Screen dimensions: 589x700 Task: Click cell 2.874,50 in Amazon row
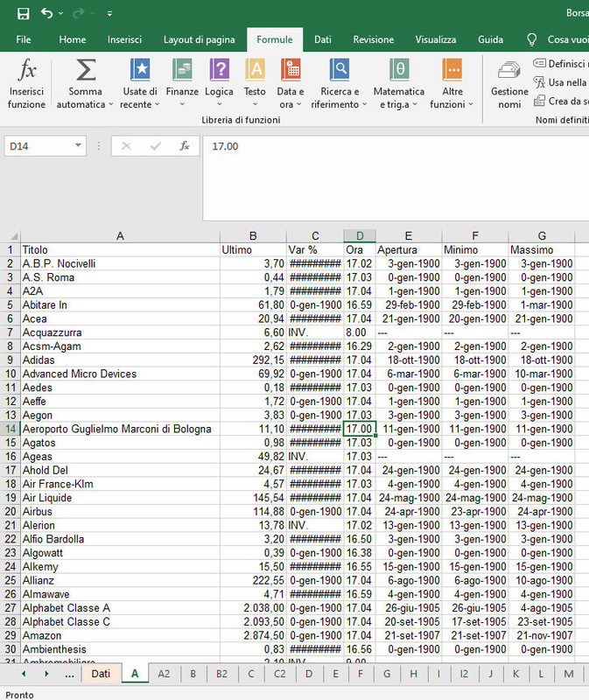[x=253, y=636]
